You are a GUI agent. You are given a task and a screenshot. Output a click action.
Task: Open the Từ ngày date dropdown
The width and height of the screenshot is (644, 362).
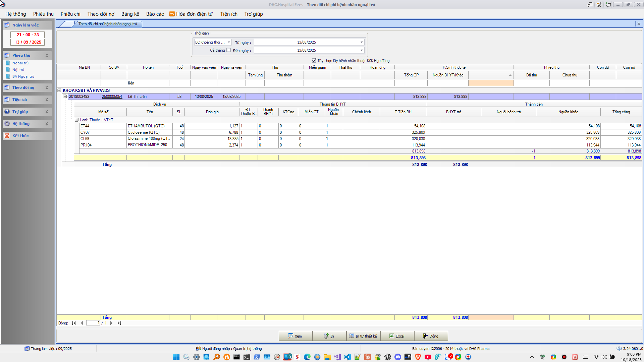tap(362, 42)
